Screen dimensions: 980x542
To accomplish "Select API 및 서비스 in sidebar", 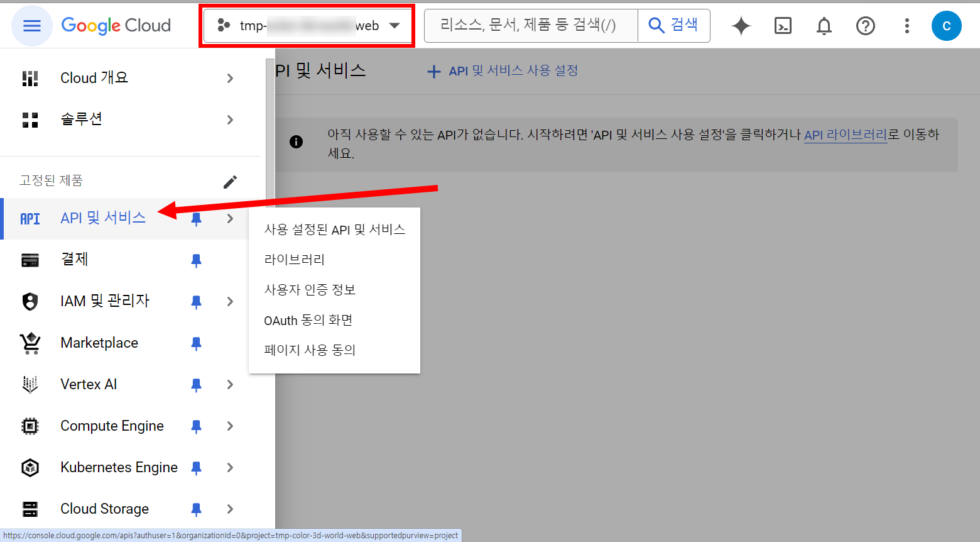I will pos(103,218).
